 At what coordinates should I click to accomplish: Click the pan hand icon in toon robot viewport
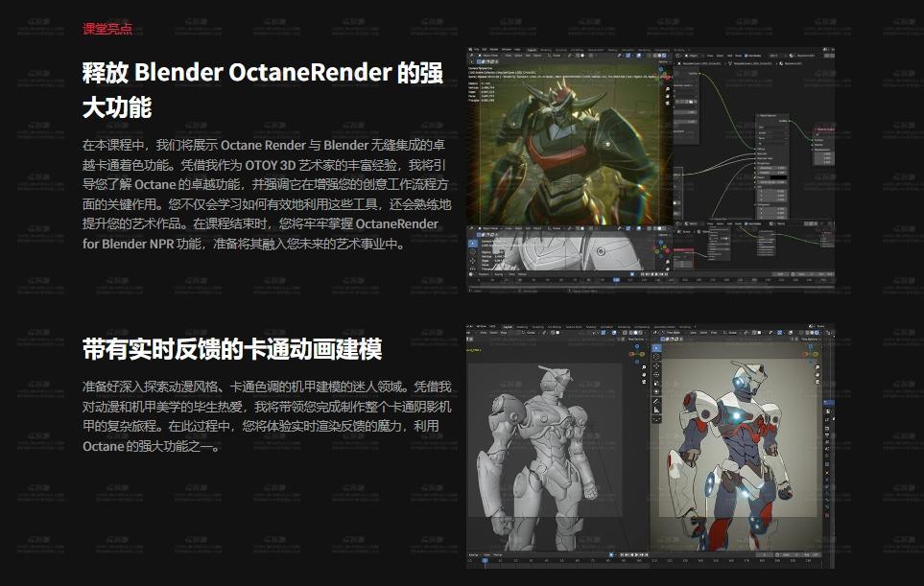point(817,375)
